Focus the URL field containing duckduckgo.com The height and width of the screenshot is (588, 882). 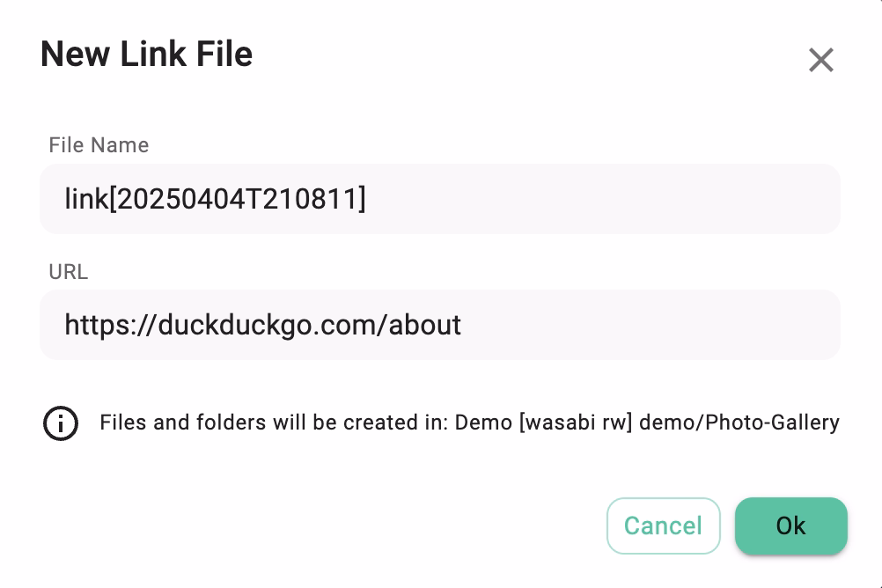440,325
